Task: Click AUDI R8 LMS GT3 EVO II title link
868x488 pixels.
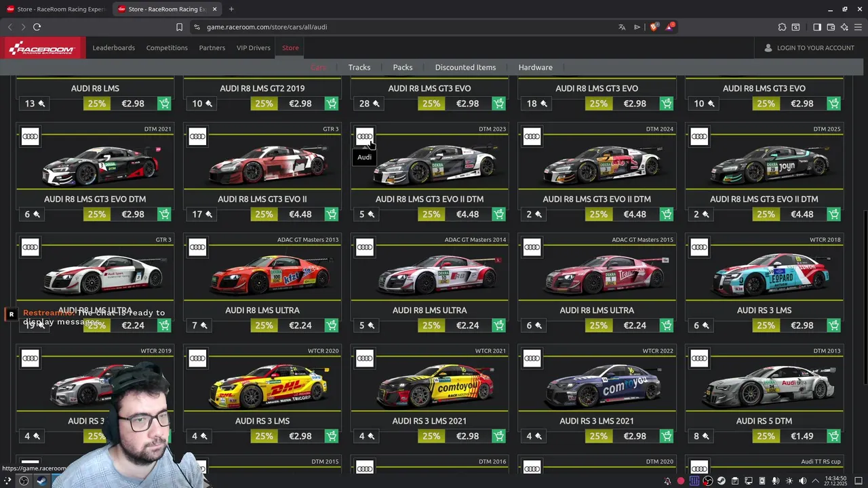Action: [x=262, y=199]
